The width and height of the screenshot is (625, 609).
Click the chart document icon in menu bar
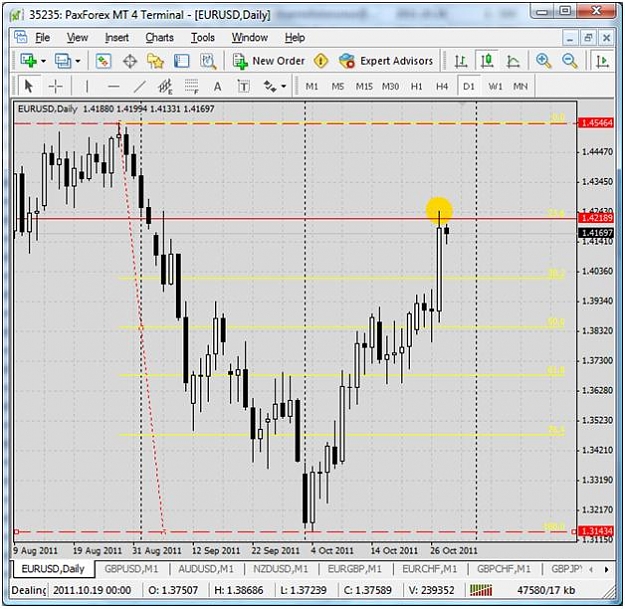click(20, 37)
